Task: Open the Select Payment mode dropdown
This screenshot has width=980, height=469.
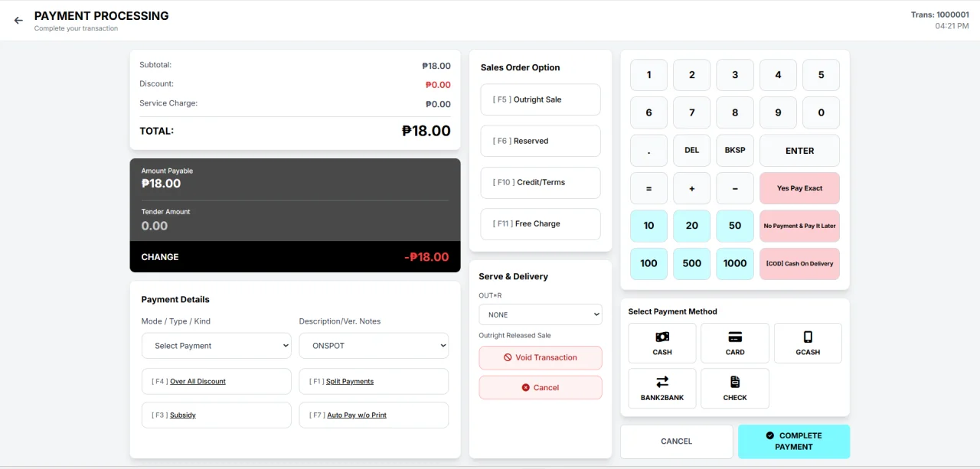Action: [x=217, y=346]
